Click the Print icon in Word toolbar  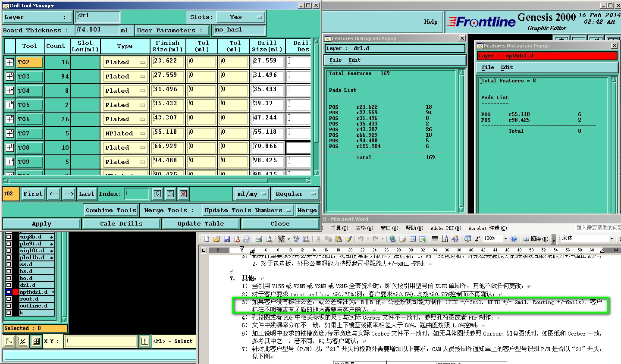pyautogui.click(x=259, y=239)
